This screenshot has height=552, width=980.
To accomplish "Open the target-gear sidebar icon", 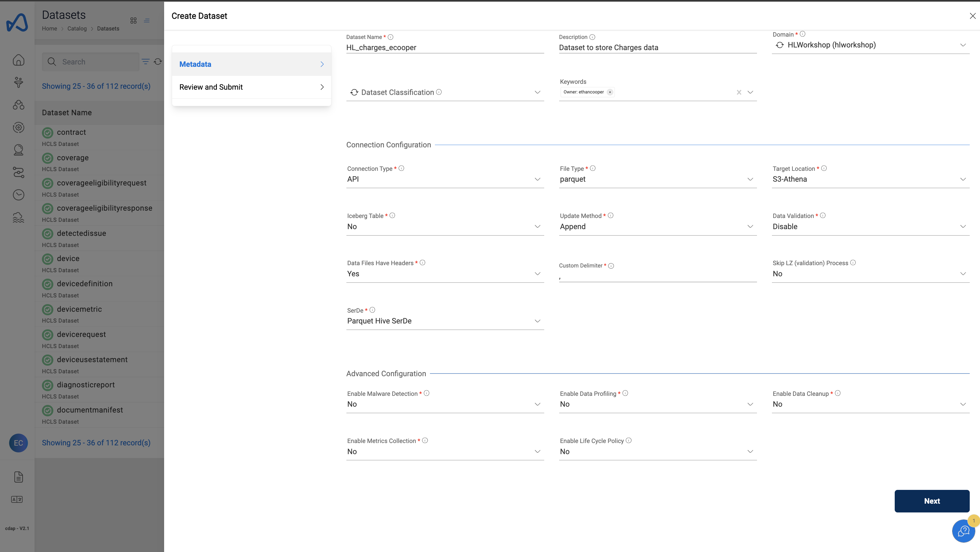I will [x=18, y=127].
